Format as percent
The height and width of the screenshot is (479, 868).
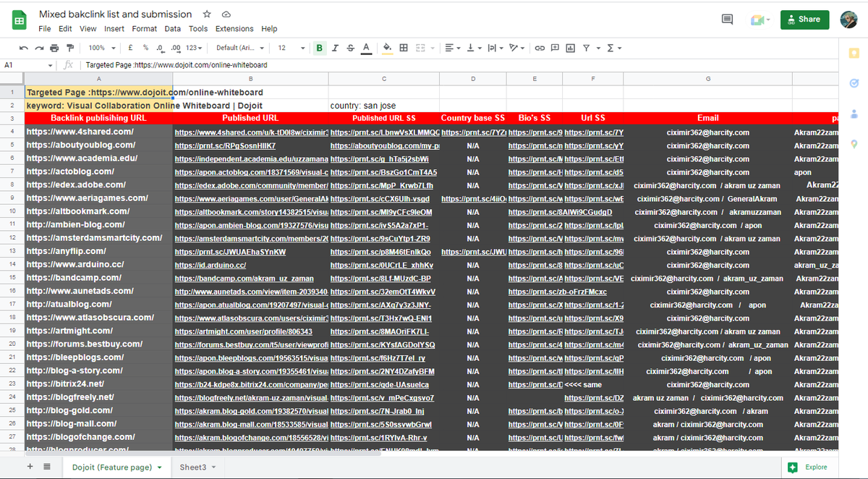point(145,48)
